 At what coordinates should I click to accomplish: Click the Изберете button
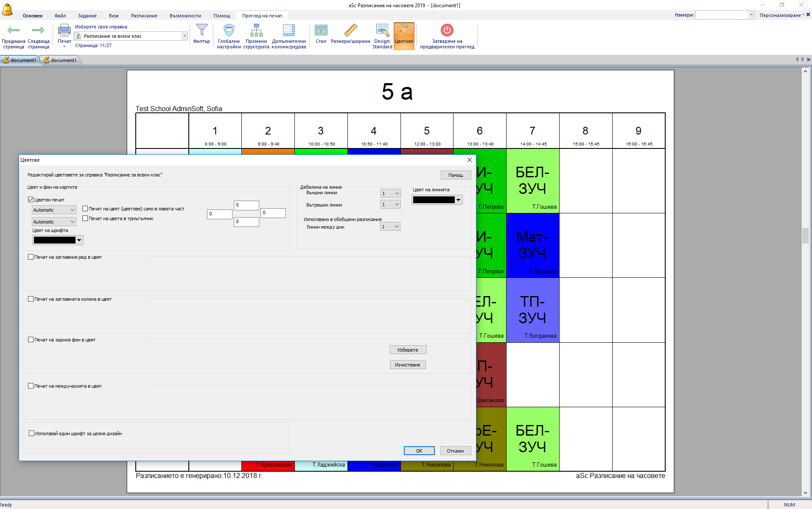[408, 350]
